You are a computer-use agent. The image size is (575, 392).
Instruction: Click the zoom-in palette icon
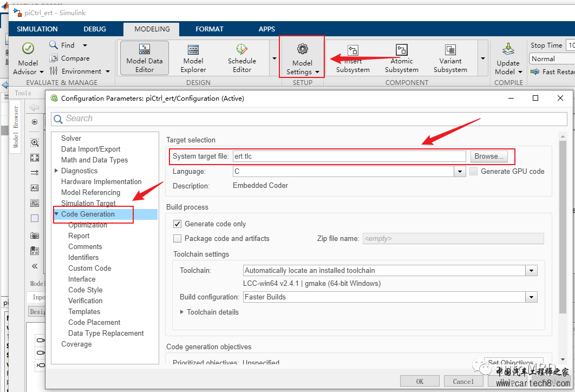(35, 142)
